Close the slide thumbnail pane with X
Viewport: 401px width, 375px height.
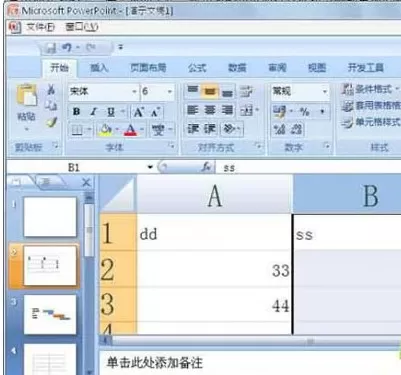pos(86,182)
